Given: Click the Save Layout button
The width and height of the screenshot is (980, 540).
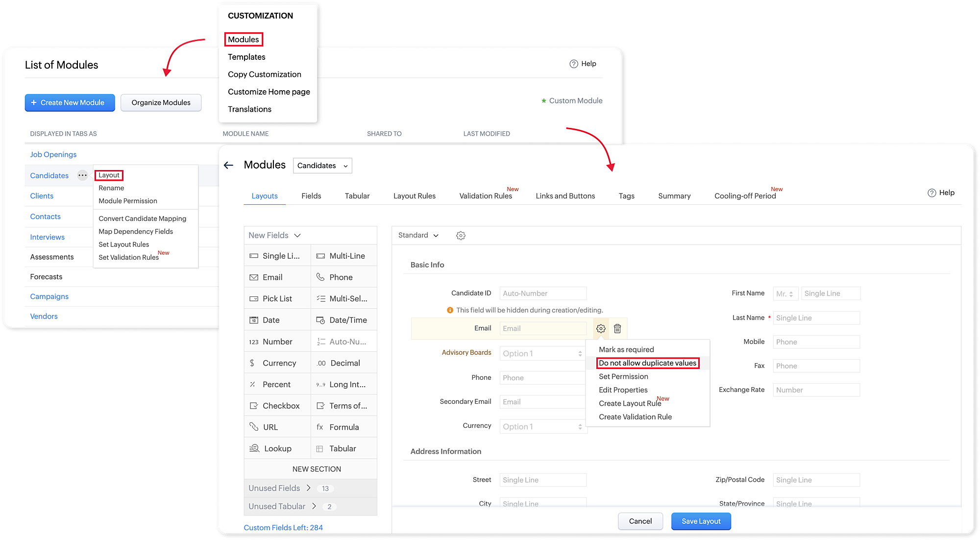Looking at the screenshot, I should click(701, 521).
